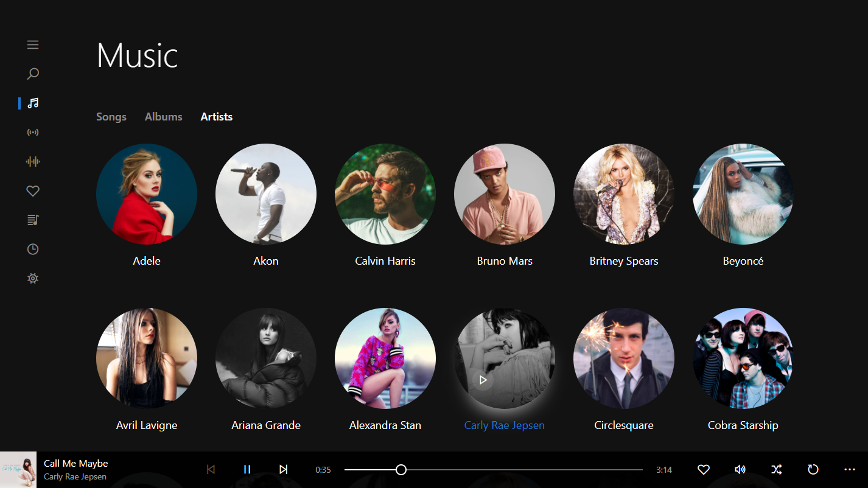
Task: Click the Call Me Maybe song title
Action: coord(76,464)
